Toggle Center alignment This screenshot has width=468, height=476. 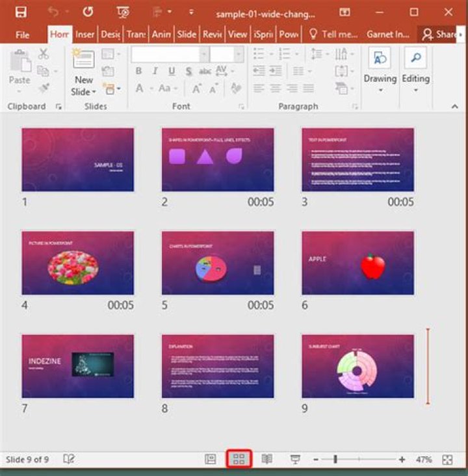(276, 88)
